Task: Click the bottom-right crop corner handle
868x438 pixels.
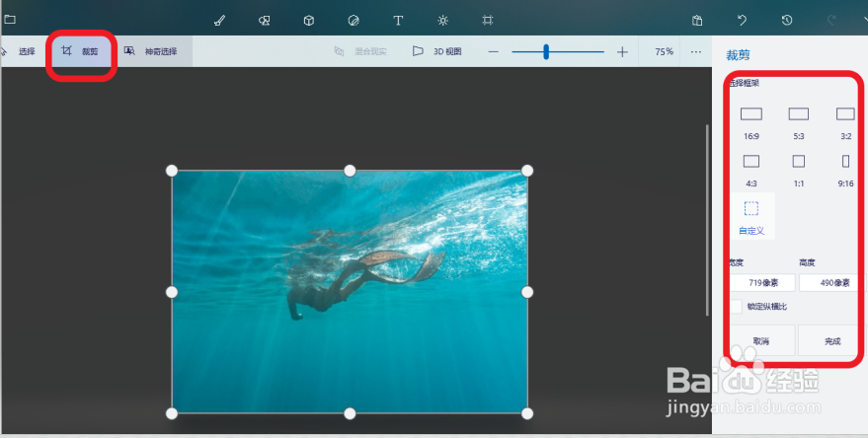Action: pos(527,413)
